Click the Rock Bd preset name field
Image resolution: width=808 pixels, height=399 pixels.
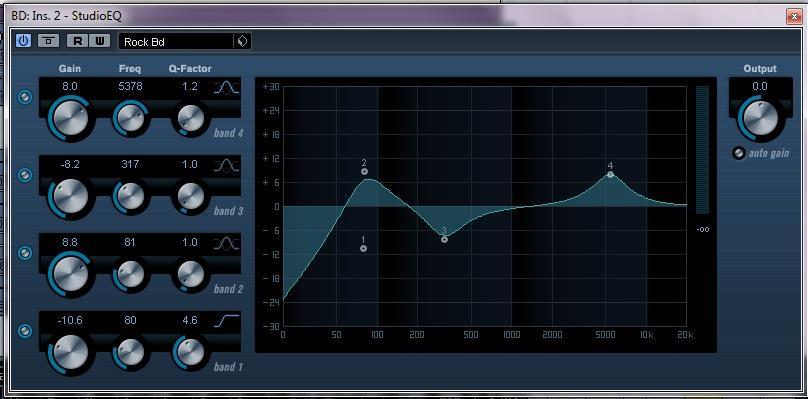point(176,42)
